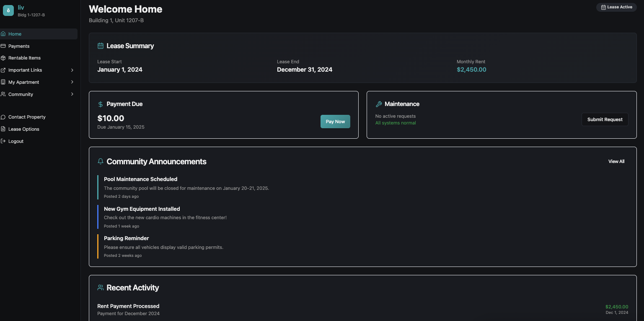This screenshot has height=321, width=644.
Task: Open View All announcements
Action: tap(616, 161)
